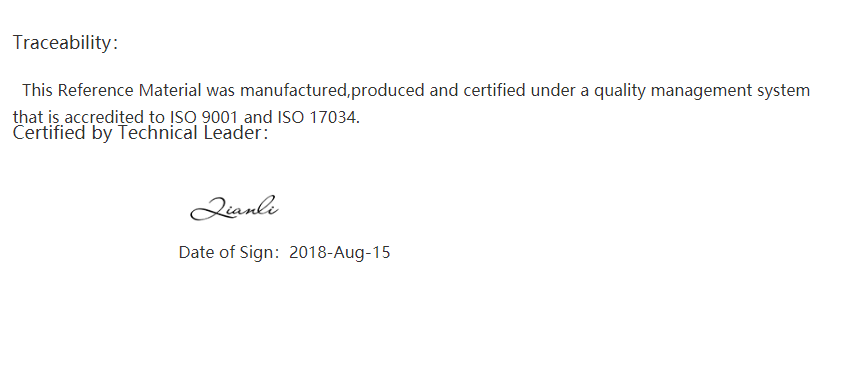Screen dimensions: 860x381
Task: Click the Traceability heading
Action: pos(65,42)
